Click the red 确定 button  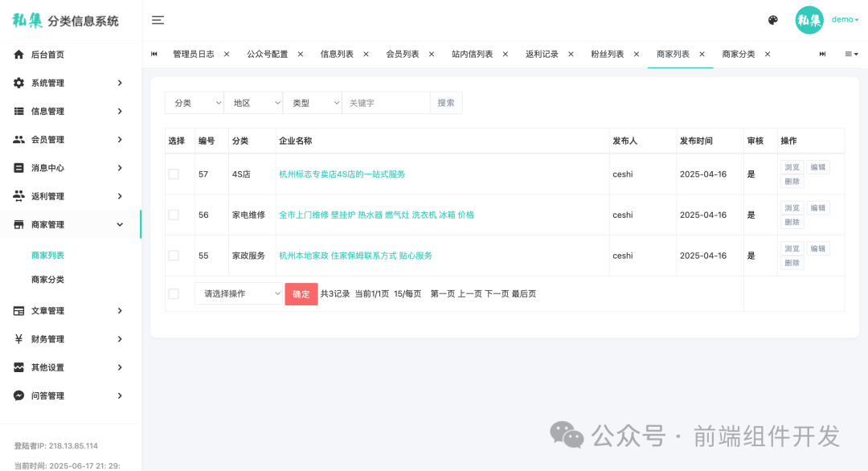pos(301,294)
